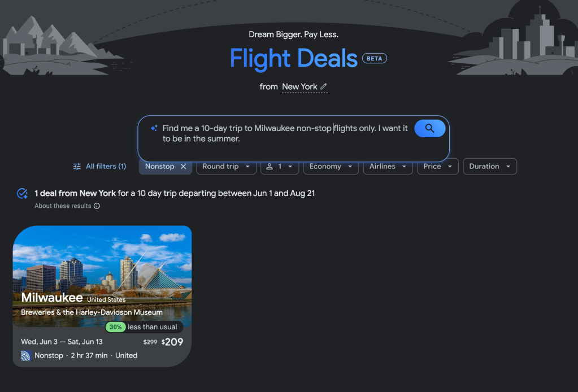Expand the Economy class dropdown

pyautogui.click(x=331, y=167)
